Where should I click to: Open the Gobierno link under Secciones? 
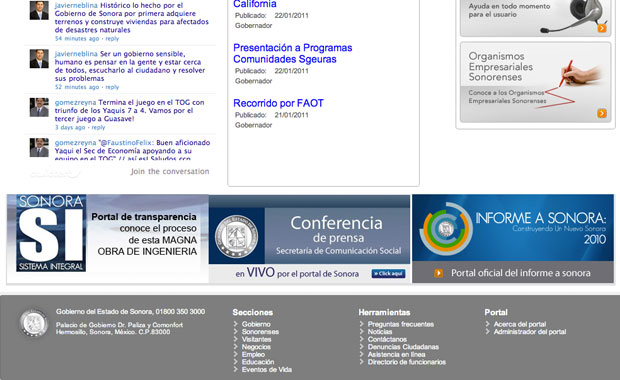click(256, 324)
